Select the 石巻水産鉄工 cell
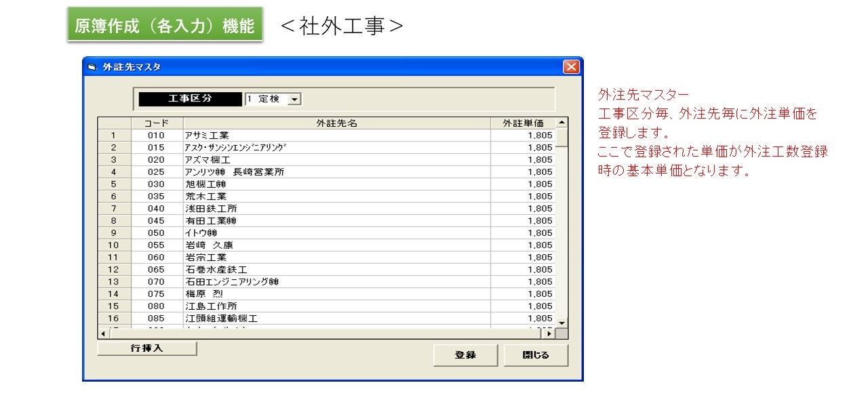The height and width of the screenshot is (406, 868). tap(337, 270)
